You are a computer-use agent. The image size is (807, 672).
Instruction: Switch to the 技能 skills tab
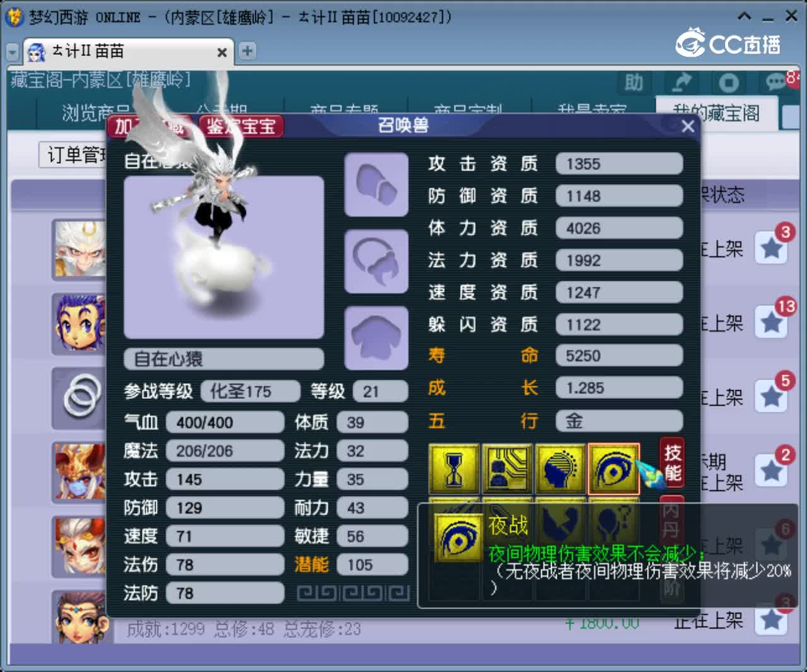pyautogui.click(x=672, y=462)
